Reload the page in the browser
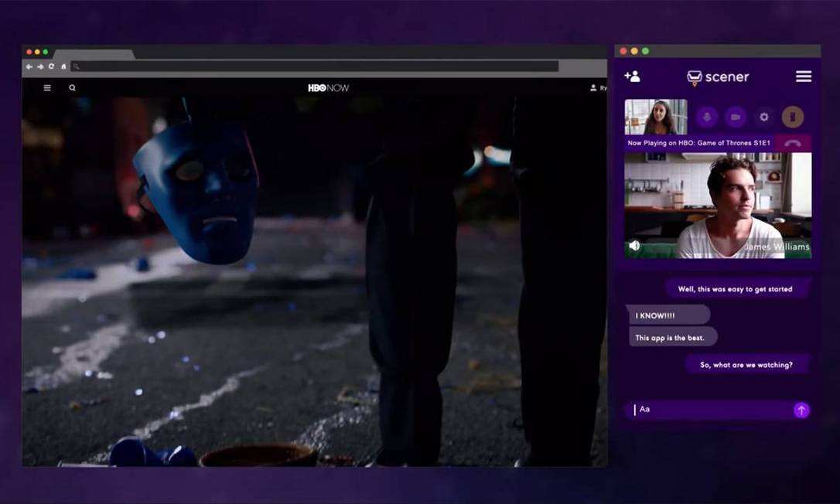 pyautogui.click(x=51, y=66)
